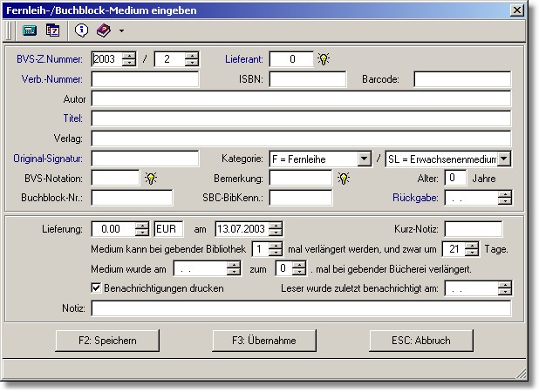Decrease the 21 Tage spinner value
This screenshot has height=392, width=539.
[472, 253]
